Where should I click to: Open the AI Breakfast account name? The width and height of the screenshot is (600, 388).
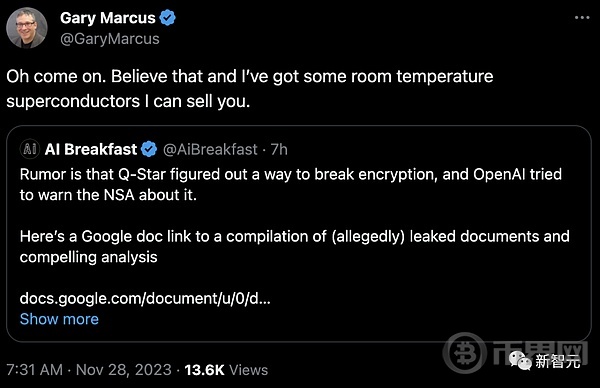click(x=91, y=149)
